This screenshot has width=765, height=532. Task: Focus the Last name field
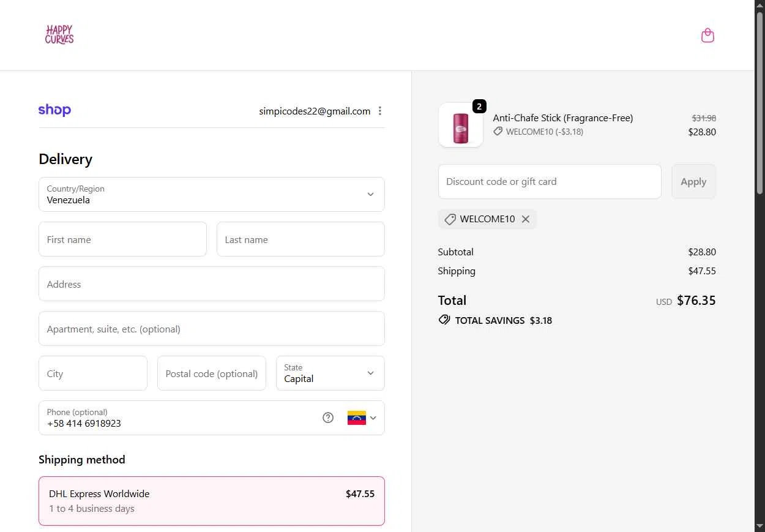pos(300,239)
